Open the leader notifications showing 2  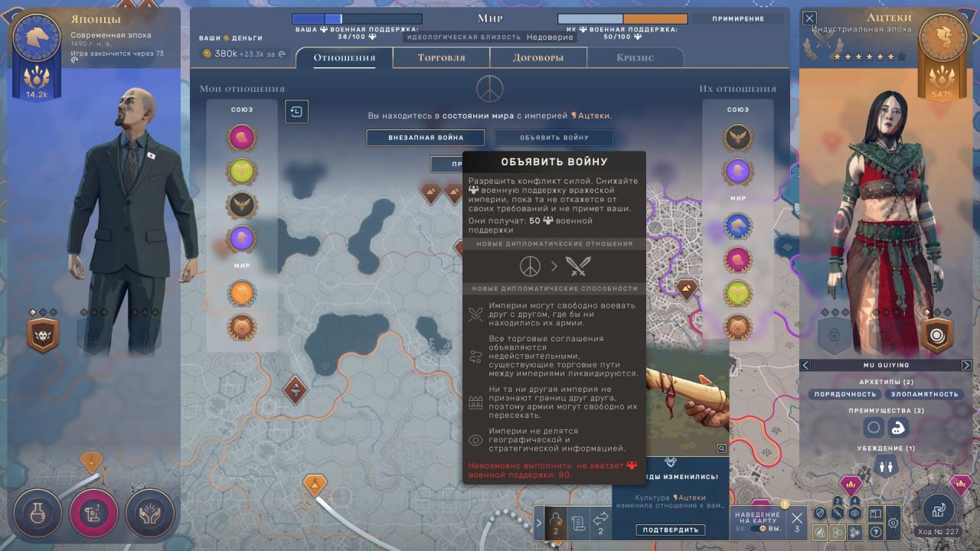coord(557,522)
